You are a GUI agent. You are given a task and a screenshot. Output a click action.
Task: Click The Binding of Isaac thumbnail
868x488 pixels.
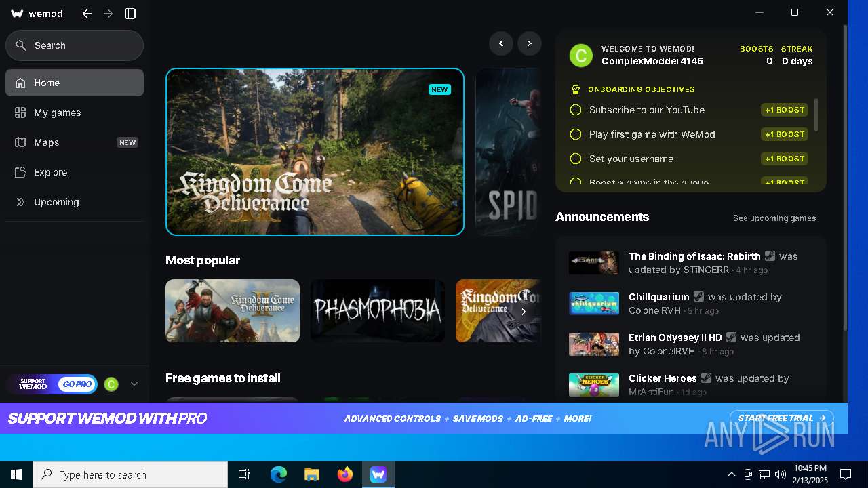tap(594, 263)
